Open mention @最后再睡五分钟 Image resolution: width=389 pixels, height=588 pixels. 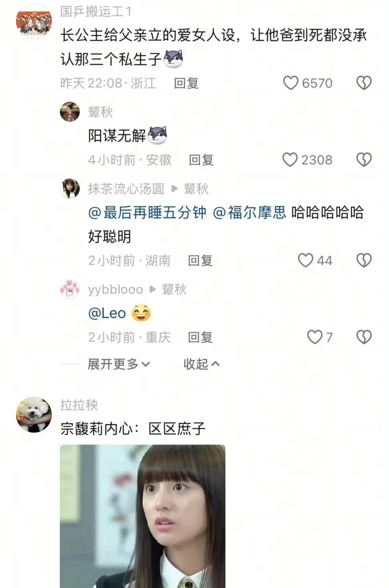click(x=147, y=213)
